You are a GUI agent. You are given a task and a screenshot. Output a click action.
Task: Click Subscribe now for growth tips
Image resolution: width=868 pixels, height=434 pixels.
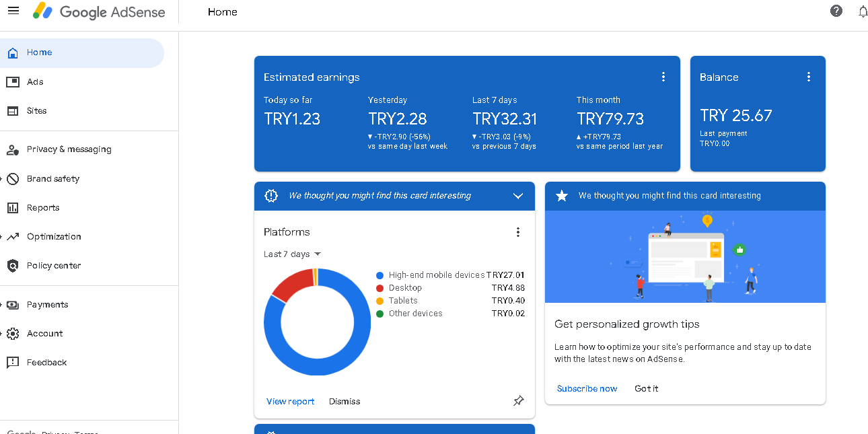587,389
